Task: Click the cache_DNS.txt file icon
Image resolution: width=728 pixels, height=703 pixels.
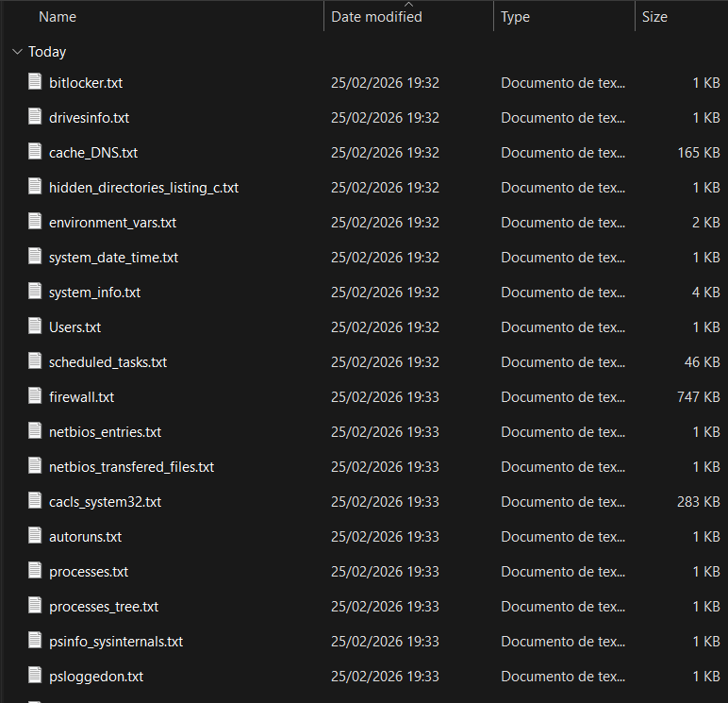Action: click(x=35, y=152)
